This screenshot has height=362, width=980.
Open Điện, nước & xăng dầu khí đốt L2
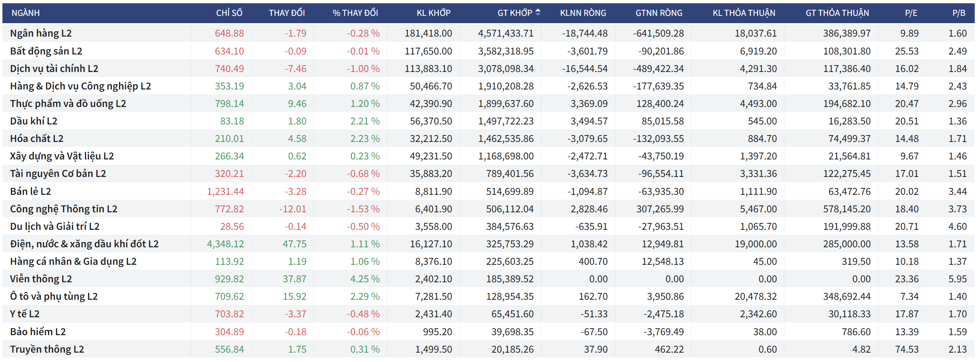(x=84, y=244)
